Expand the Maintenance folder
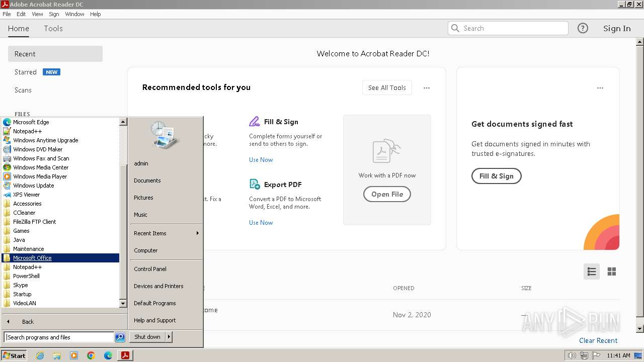Screen dimensions: 644x362 60,249
